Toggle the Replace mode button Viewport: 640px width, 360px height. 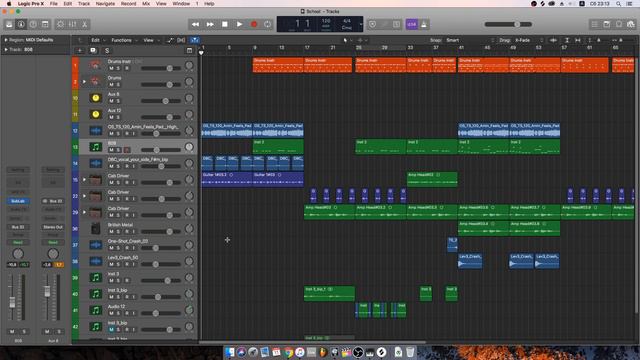372,24
